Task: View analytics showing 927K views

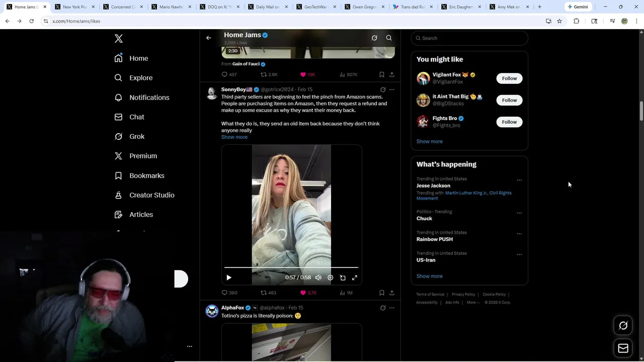Action: pyautogui.click(x=348, y=74)
